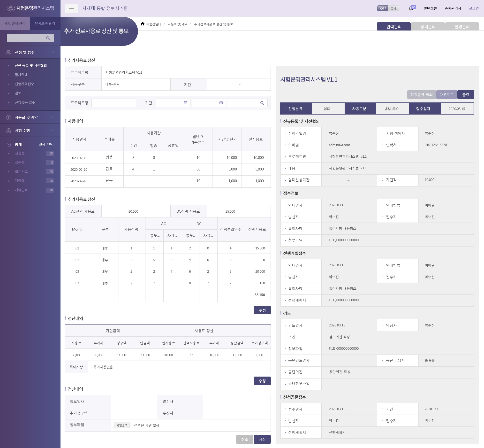Click the 파일선택 file chooser button
The image size is (484, 448).
point(122,425)
